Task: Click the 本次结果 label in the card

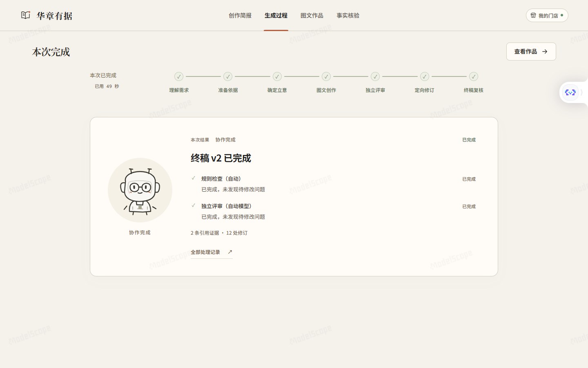Action: (x=200, y=140)
